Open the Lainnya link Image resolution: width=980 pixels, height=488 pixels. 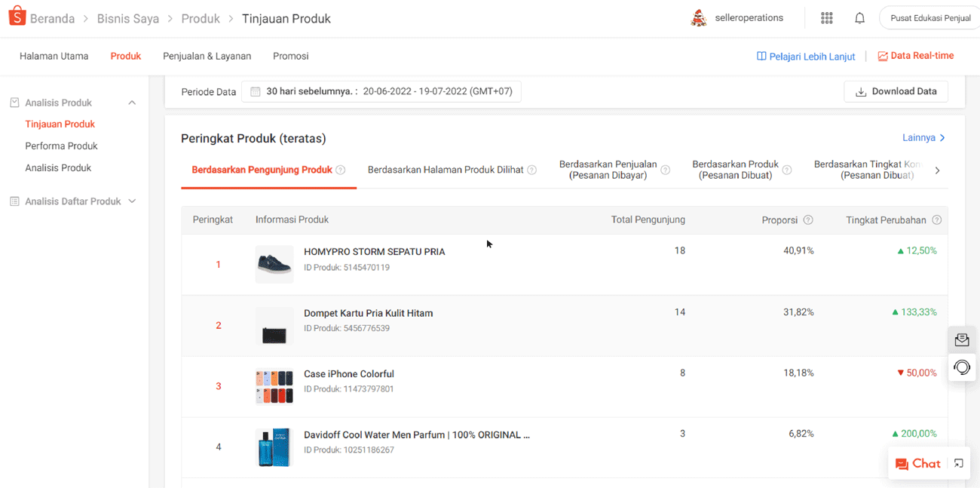point(923,138)
